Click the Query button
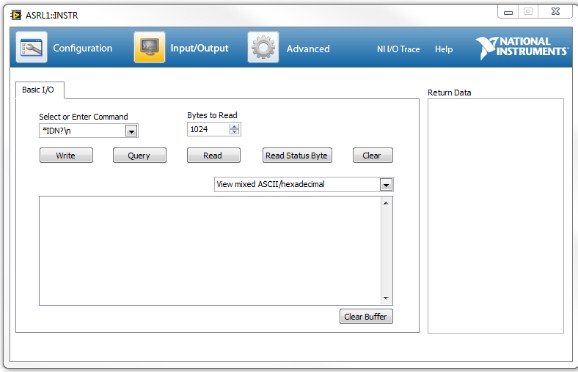Viewport: 578px width, 372px height. [x=140, y=155]
